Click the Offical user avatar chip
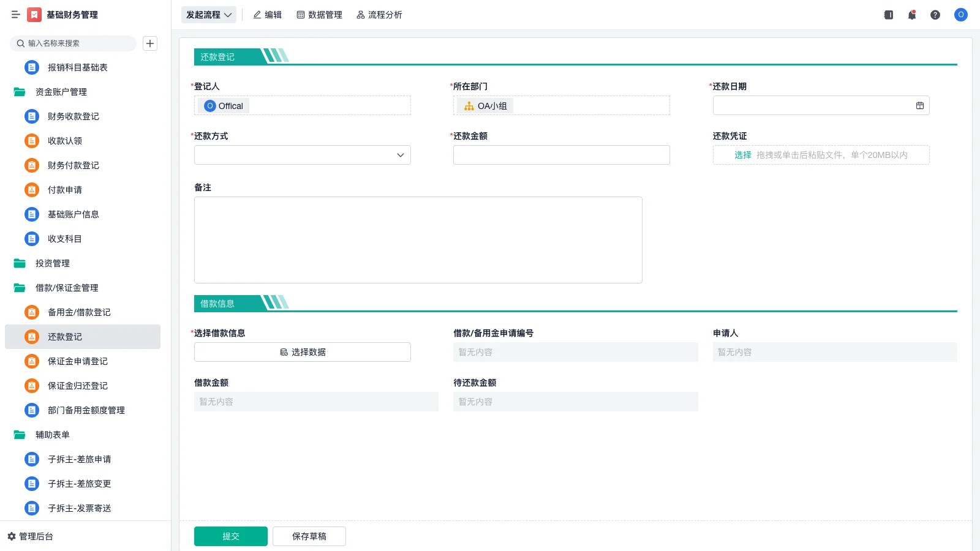Screen dimensions: 980x551 pyautogui.click(x=224, y=106)
